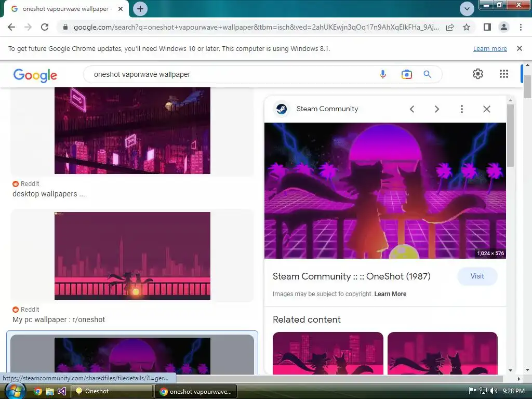Screen dimensions: 532x399
Task: Click the network tray icon
Action: click(483, 391)
